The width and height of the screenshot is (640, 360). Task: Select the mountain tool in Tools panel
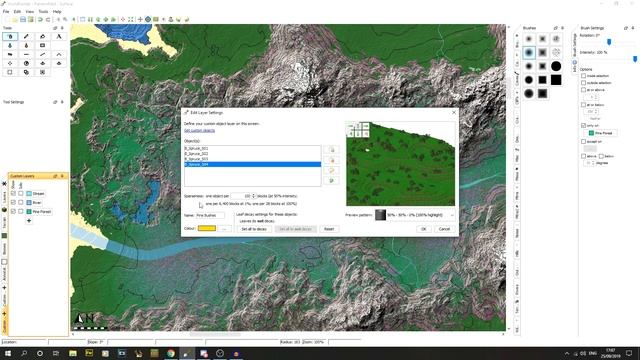59,54
